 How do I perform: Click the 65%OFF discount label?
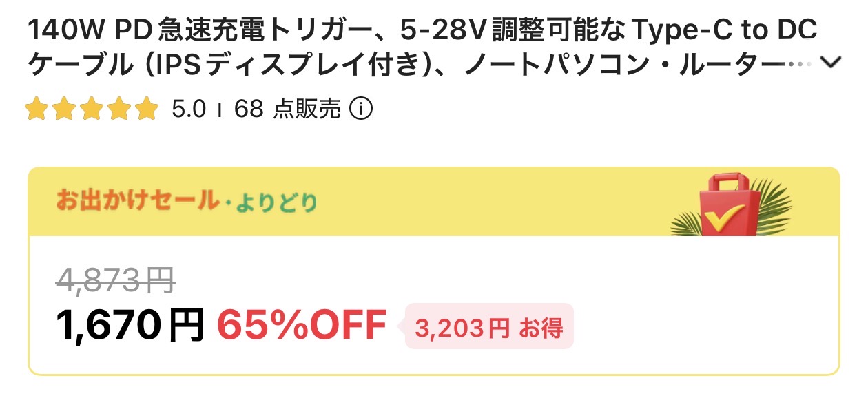(x=302, y=325)
